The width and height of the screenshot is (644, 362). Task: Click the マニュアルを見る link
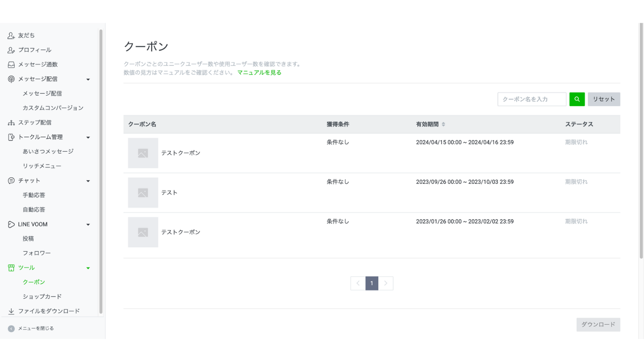(259, 73)
